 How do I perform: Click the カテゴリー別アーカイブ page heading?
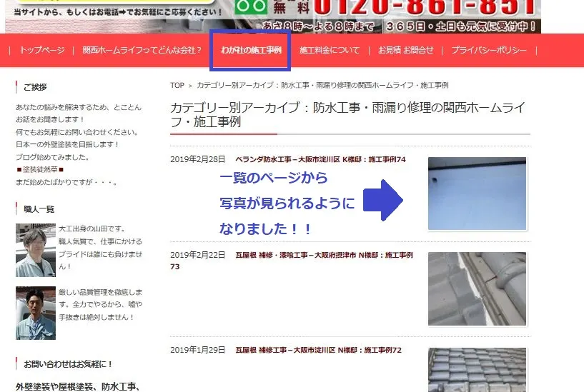[x=348, y=114]
